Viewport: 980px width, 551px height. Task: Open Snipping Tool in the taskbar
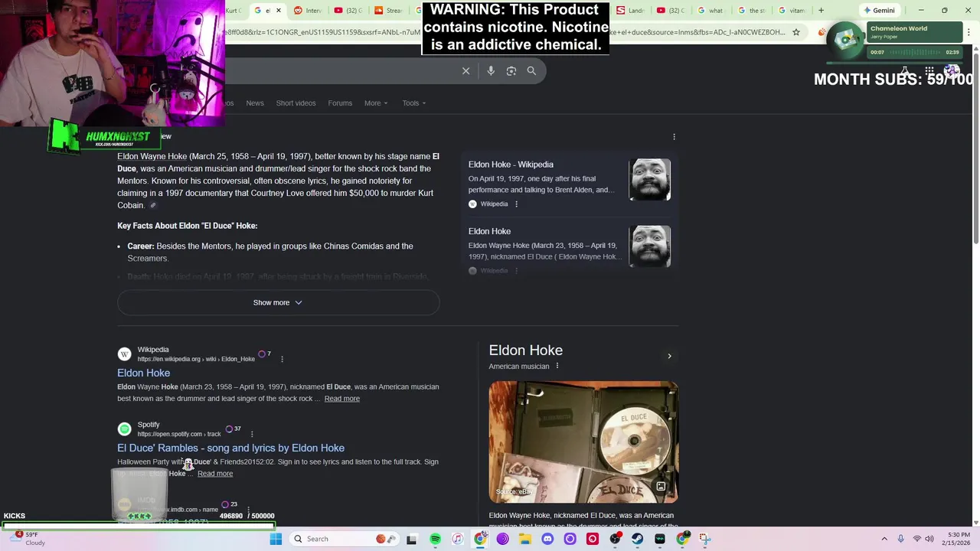(x=704, y=539)
